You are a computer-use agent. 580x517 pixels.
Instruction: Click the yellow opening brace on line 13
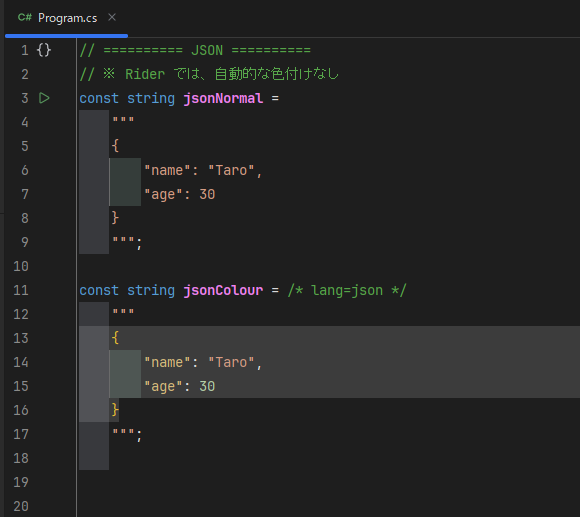[115, 338]
